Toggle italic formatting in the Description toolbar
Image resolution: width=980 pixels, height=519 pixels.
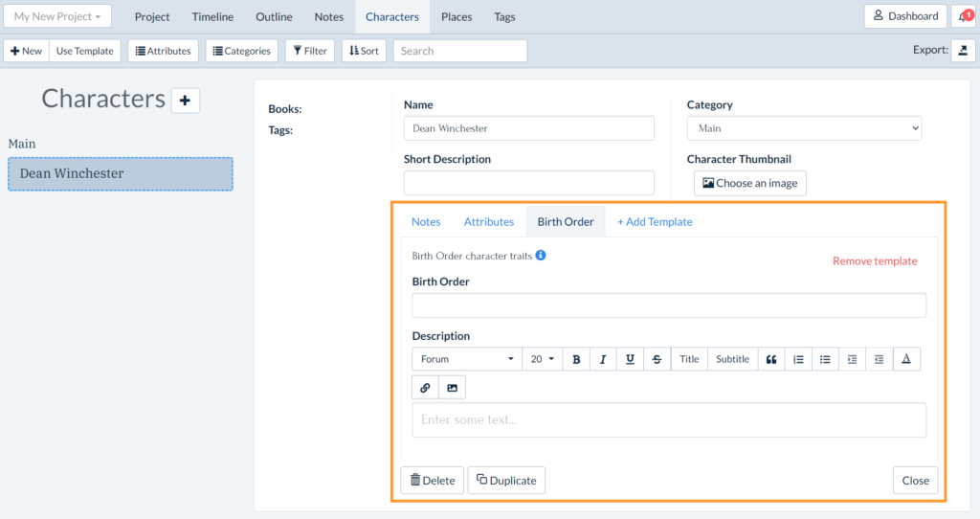[x=603, y=359]
